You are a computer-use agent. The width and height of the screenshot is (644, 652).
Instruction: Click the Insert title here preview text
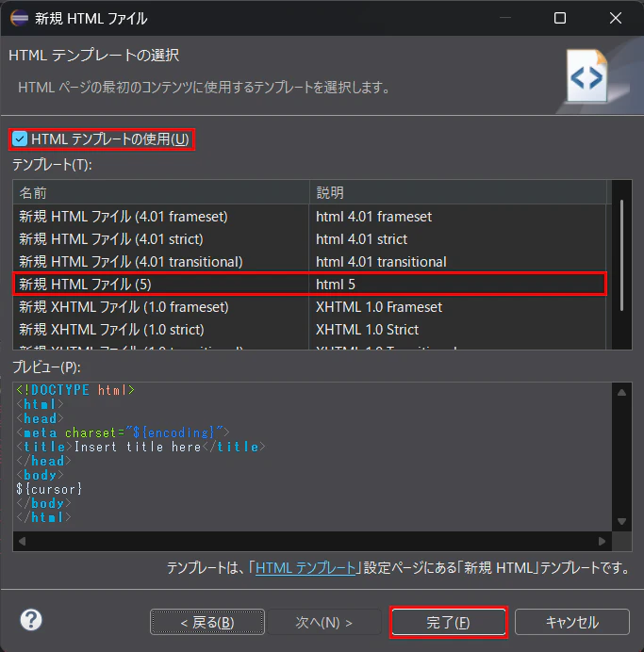click(138, 447)
